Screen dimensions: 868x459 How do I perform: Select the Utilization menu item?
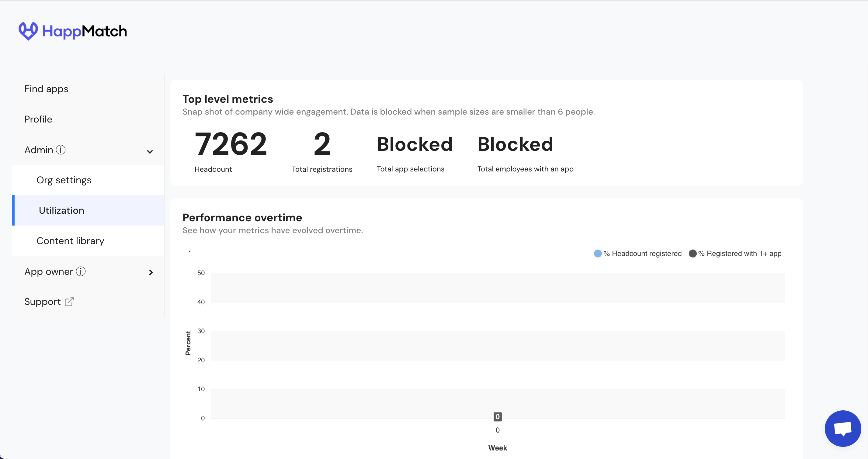tap(61, 210)
